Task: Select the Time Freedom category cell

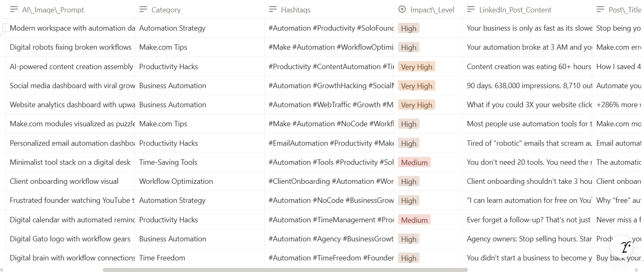Action: pyautogui.click(x=200, y=258)
